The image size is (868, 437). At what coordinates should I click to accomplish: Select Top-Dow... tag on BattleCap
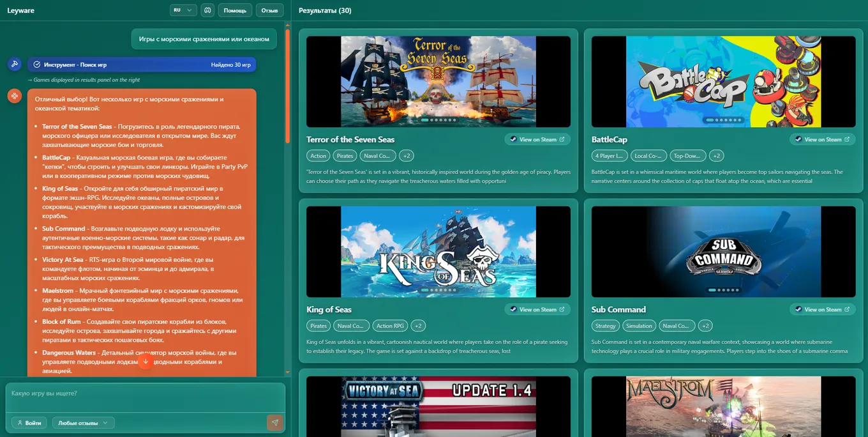[688, 156]
